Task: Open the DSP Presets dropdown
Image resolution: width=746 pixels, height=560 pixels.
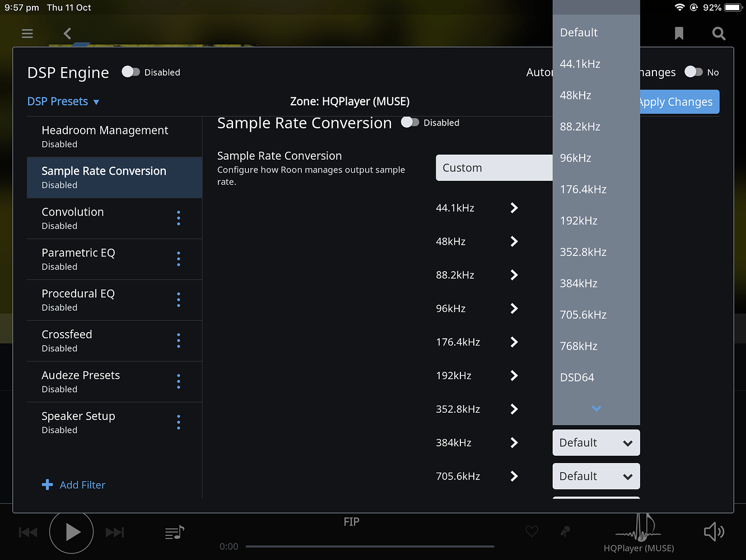Action: (x=63, y=101)
